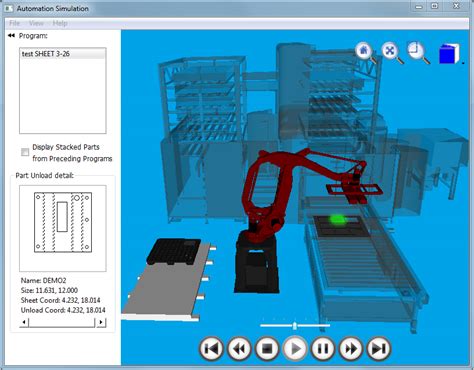This screenshot has width=474, height=370.
Task: Click the home view magnifier icon
Action: pos(365,52)
